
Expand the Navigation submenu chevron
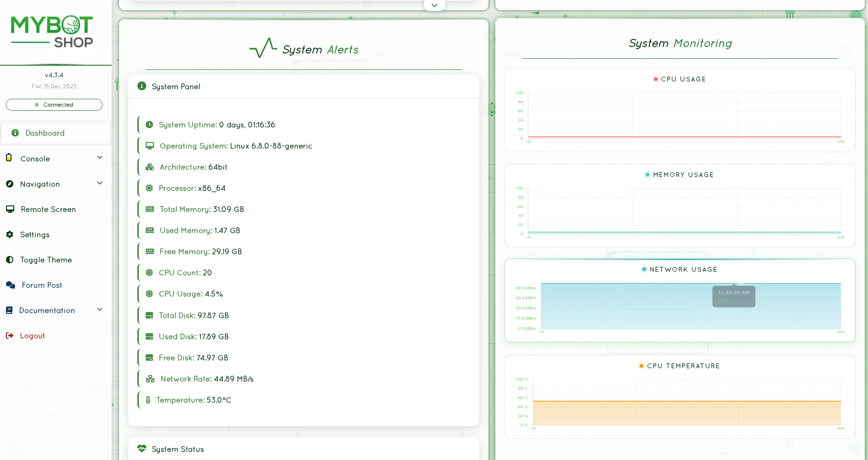pos(100,183)
